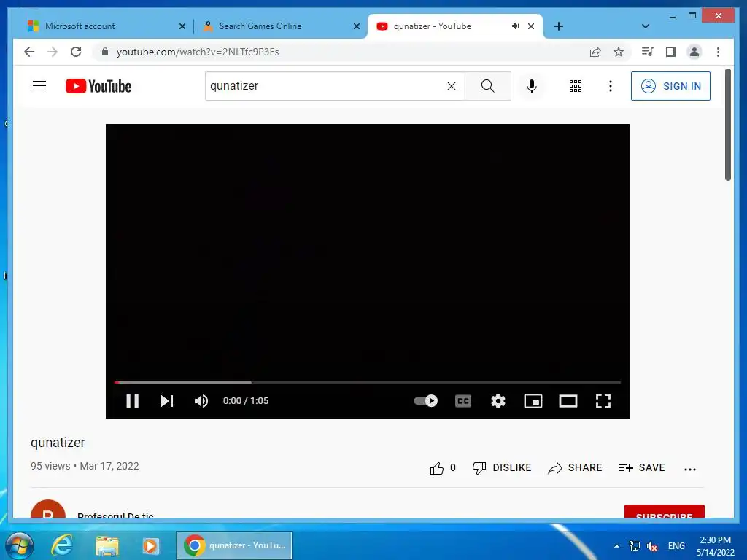Screen dimensions: 747x560
Task: Click the video progress bar
Action: pyautogui.click(x=368, y=382)
